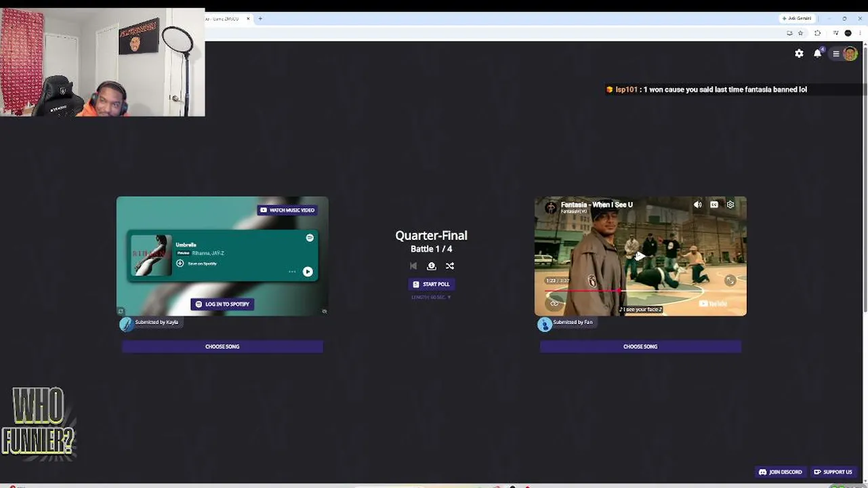Click the download bracket icon under Battle 1 / 4
Viewport: 868px width, 488px height.
click(432, 266)
